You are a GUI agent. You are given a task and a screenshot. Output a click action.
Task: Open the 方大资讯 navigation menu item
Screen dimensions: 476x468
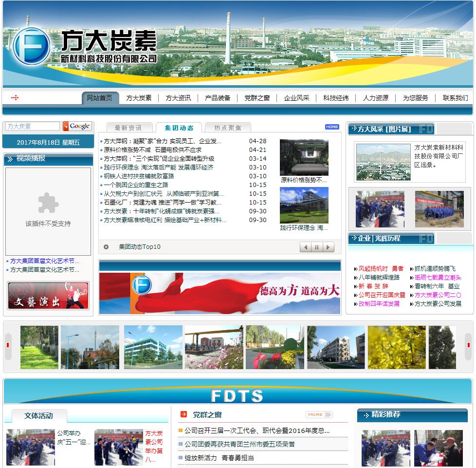coord(178,98)
